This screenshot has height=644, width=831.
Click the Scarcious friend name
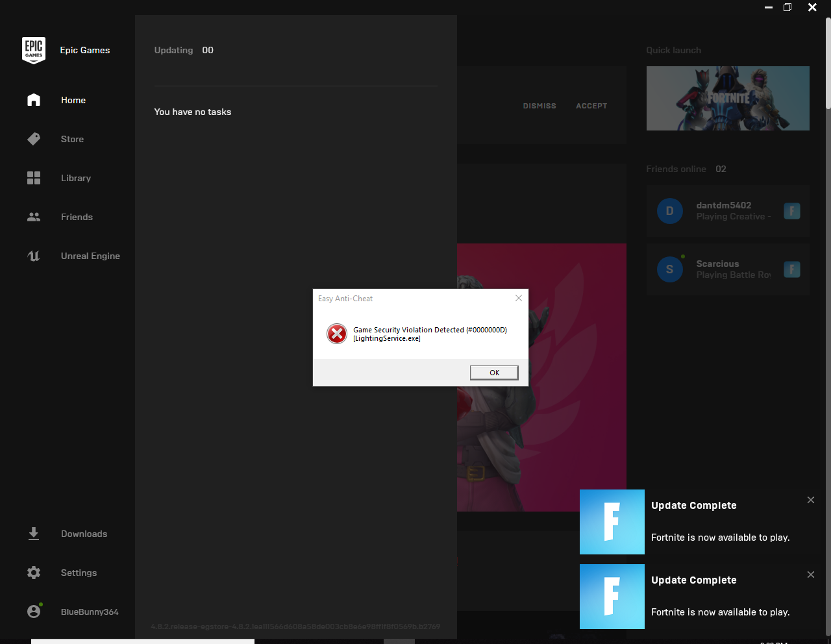coord(717,264)
